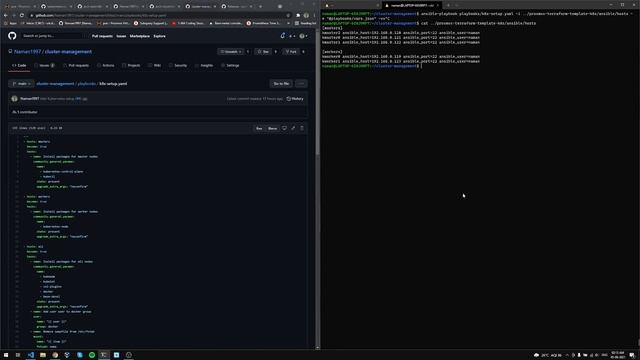Expand the Unwatch notifications dropdown

coord(231,52)
